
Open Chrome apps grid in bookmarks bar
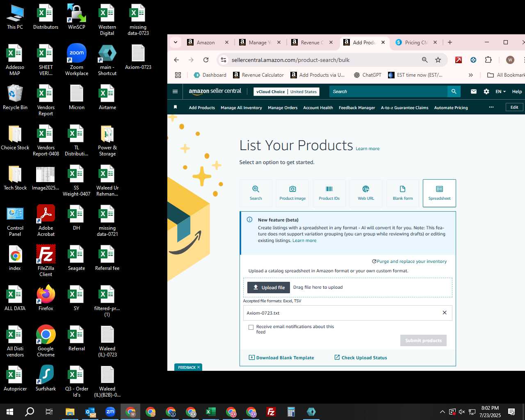pos(178,75)
